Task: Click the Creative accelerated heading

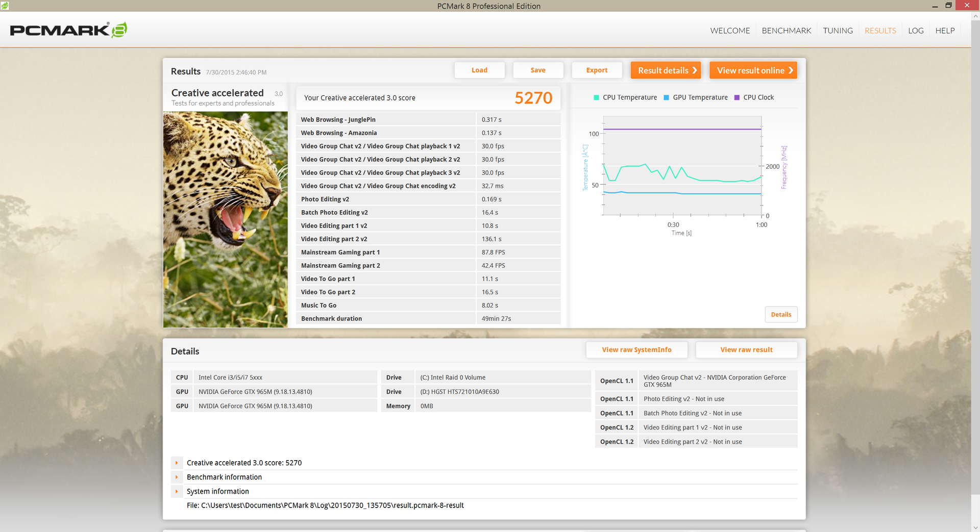Action: tap(217, 93)
